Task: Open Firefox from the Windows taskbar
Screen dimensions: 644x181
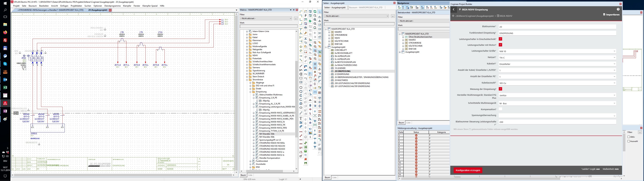Action: click(5, 32)
